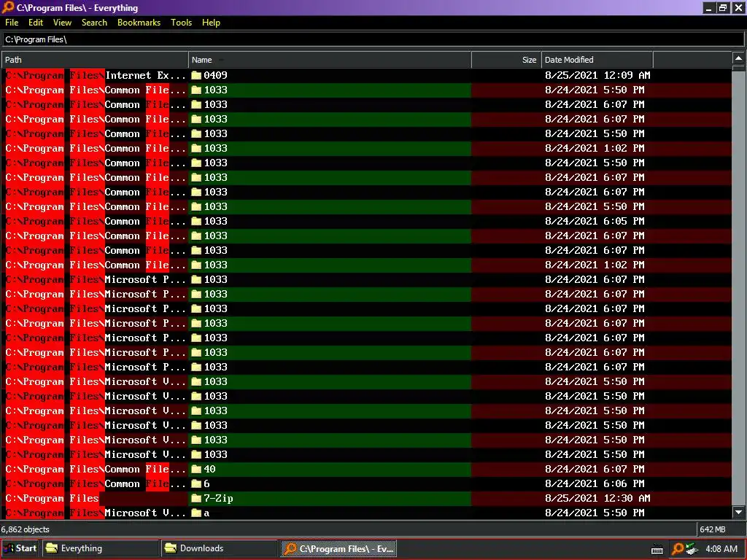The width and height of the screenshot is (747, 560).
Task: Close the Everything window
Action: pyautogui.click(x=738, y=8)
